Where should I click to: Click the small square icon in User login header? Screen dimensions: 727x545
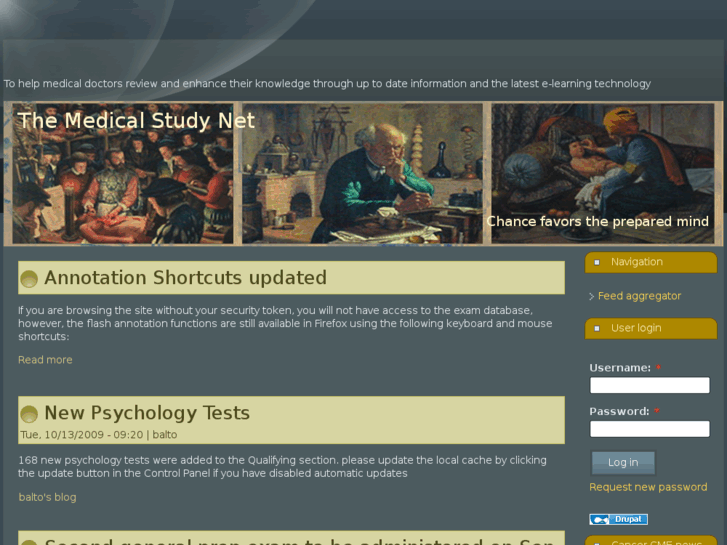coord(597,328)
